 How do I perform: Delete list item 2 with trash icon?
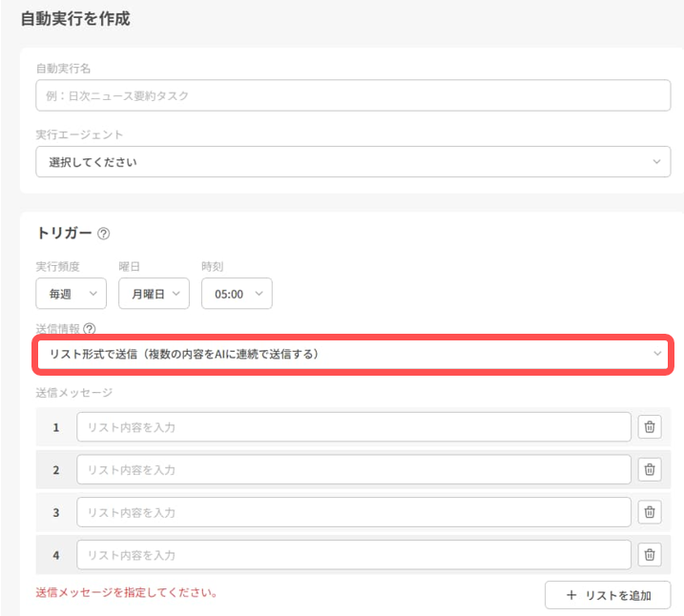coord(650,469)
